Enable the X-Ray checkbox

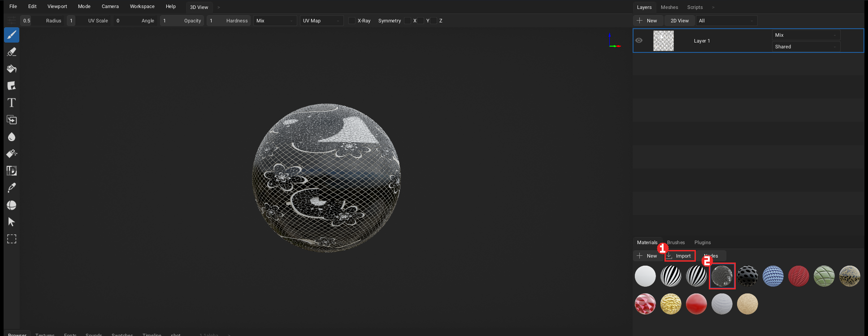click(352, 21)
